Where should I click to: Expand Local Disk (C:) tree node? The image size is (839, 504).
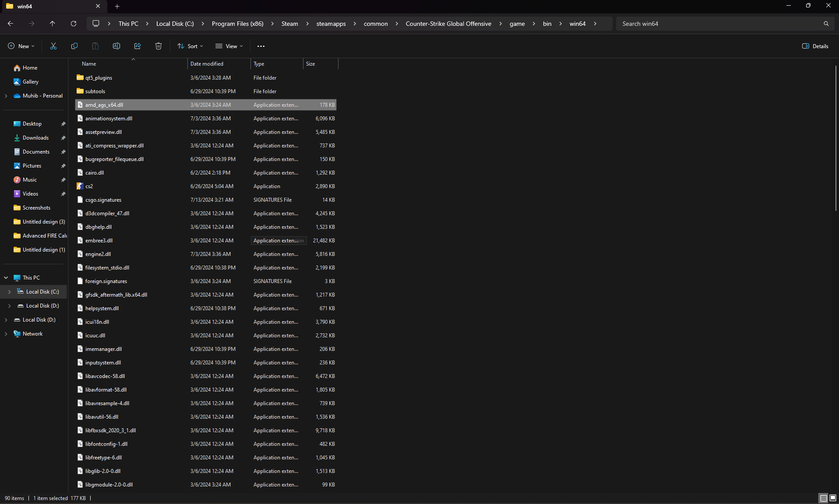(9, 292)
